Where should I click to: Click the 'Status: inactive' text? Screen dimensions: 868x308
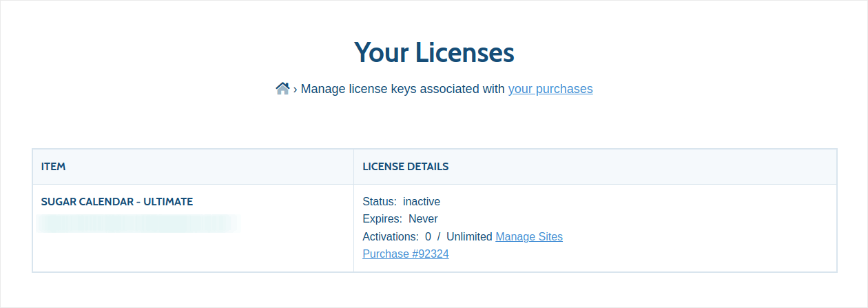click(x=401, y=202)
